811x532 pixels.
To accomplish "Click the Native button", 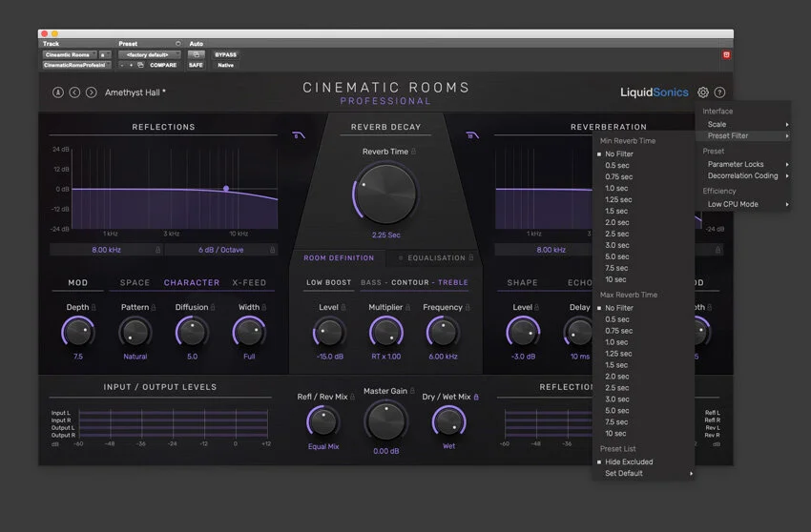I will (225, 65).
